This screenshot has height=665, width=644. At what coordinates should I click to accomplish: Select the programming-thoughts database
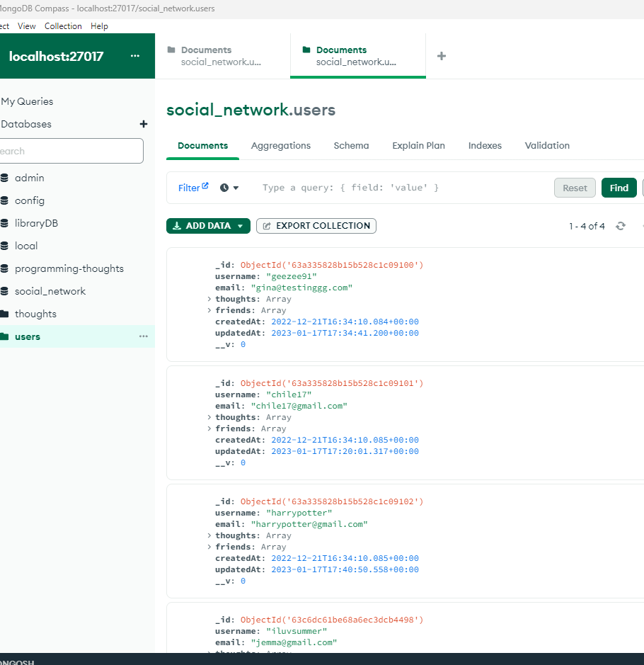69,268
